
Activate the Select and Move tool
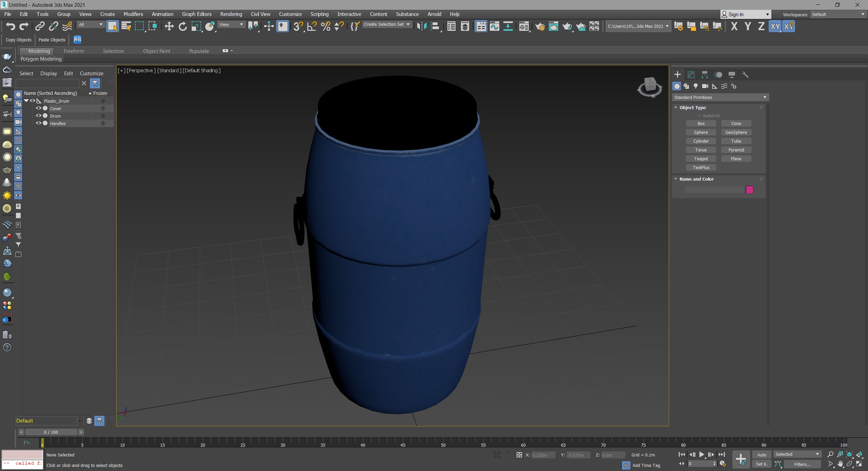coord(169,26)
